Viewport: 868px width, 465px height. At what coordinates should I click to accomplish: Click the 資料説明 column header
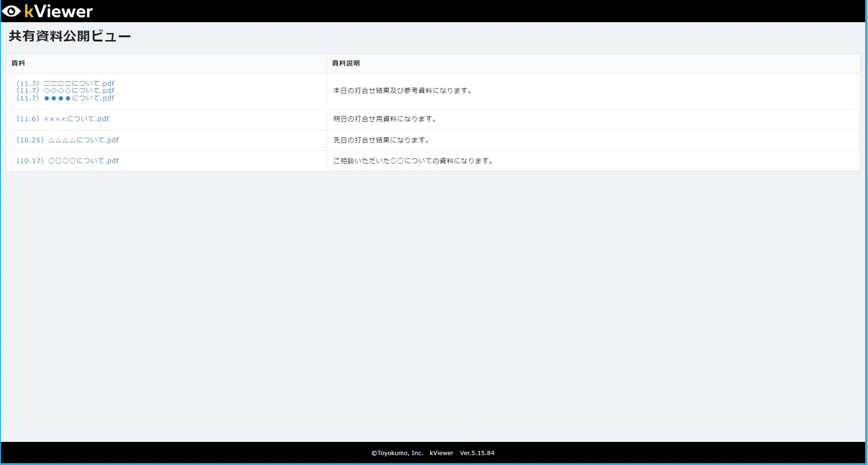(x=345, y=63)
